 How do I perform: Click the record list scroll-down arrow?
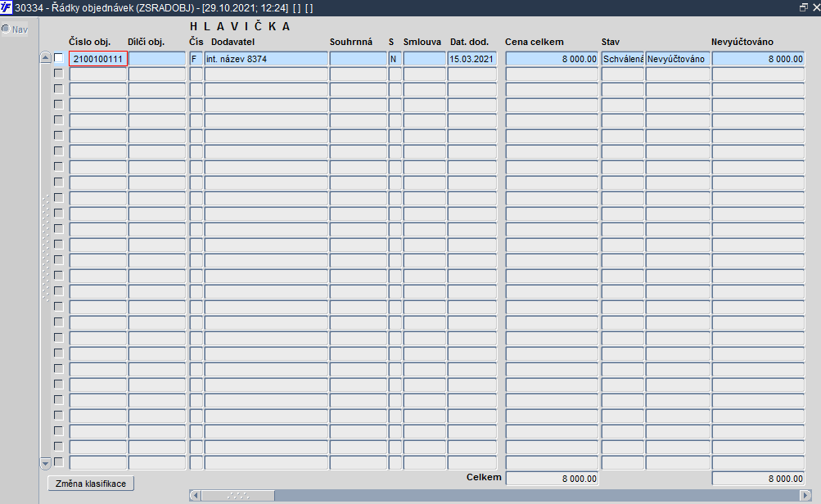click(x=46, y=463)
